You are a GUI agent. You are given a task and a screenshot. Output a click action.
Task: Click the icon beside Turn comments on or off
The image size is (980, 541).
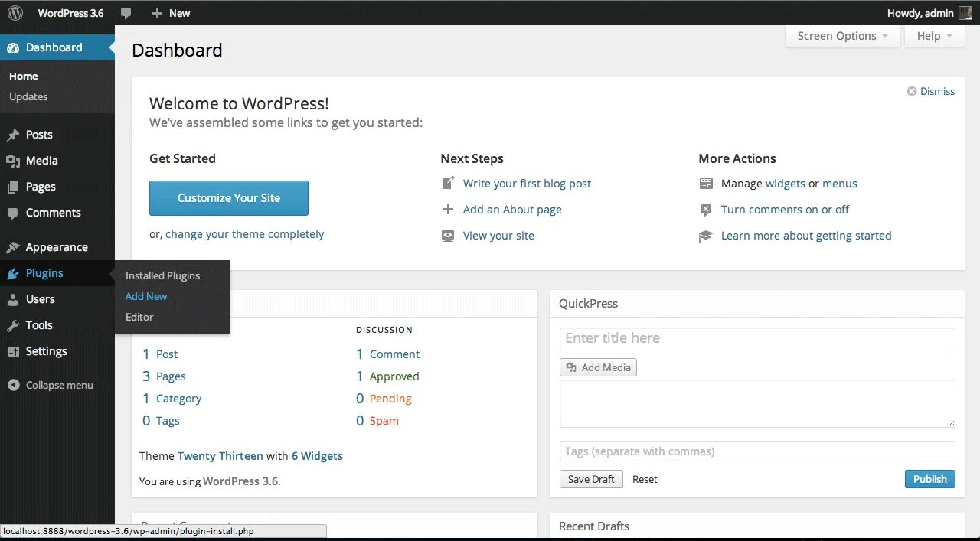(x=706, y=210)
